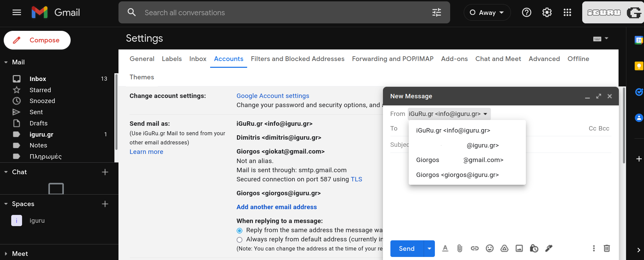Open the Google apps grid

567,13
